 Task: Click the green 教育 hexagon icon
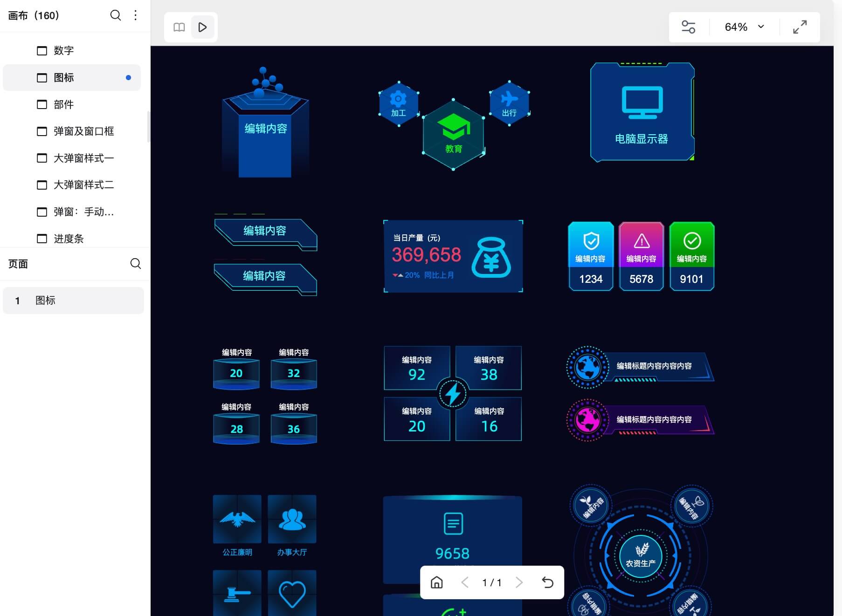coord(453,134)
